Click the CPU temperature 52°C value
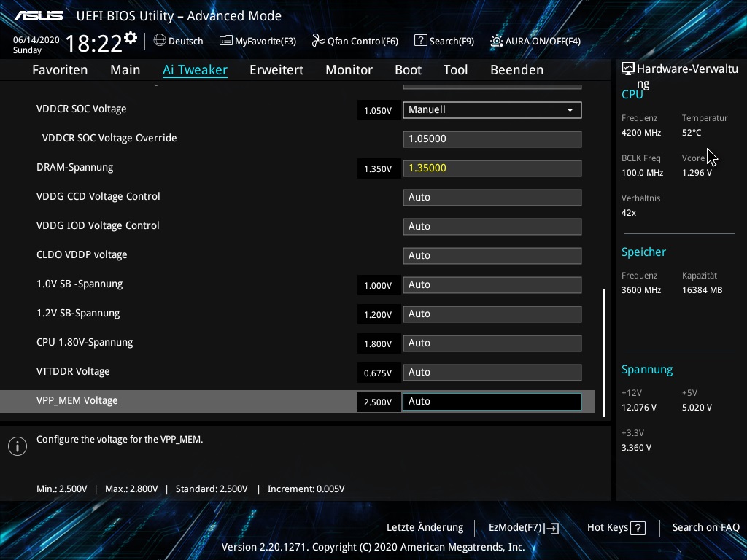The image size is (747, 560). pyautogui.click(x=692, y=133)
